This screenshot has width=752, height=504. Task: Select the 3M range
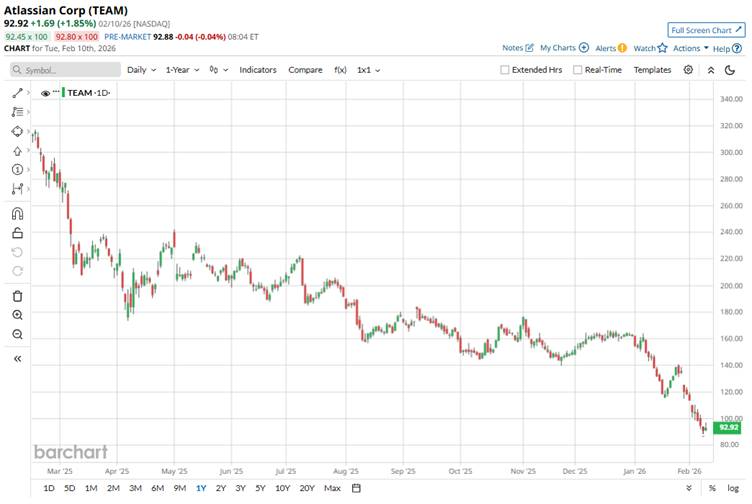click(135, 488)
